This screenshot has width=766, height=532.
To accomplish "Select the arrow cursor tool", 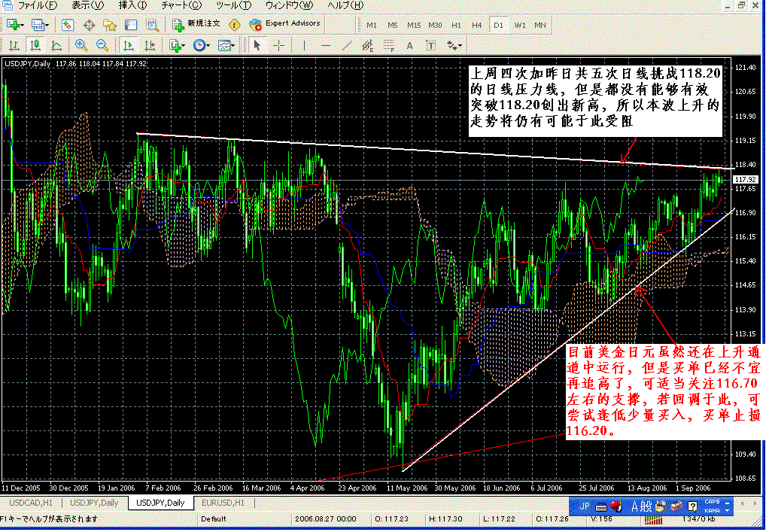I will (x=257, y=45).
